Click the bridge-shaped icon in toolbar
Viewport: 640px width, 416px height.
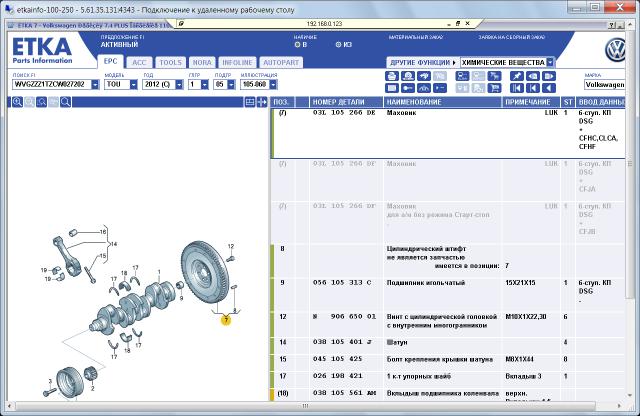(x=424, y=88)
